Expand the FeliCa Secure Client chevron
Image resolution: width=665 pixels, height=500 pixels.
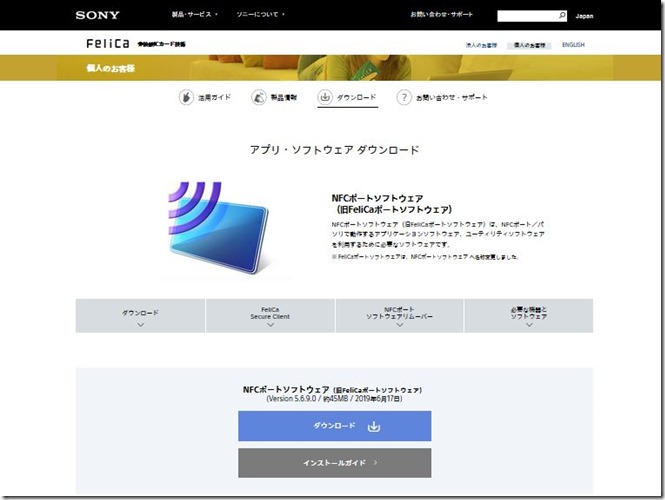click(270, 325)
